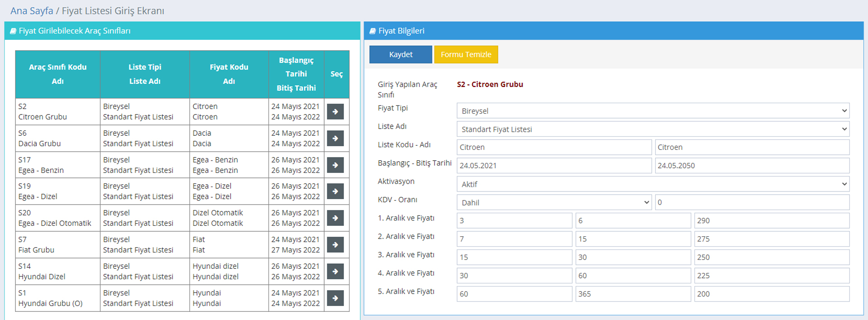Click the Seç column header
Image resolution: width=868 pixels, height=320 pixels.
(336, 74)
